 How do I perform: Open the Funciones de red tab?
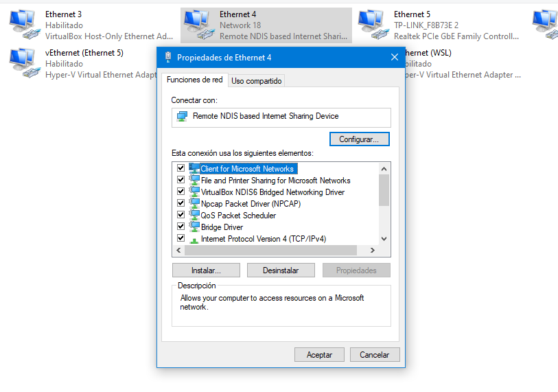pos(195,80)
